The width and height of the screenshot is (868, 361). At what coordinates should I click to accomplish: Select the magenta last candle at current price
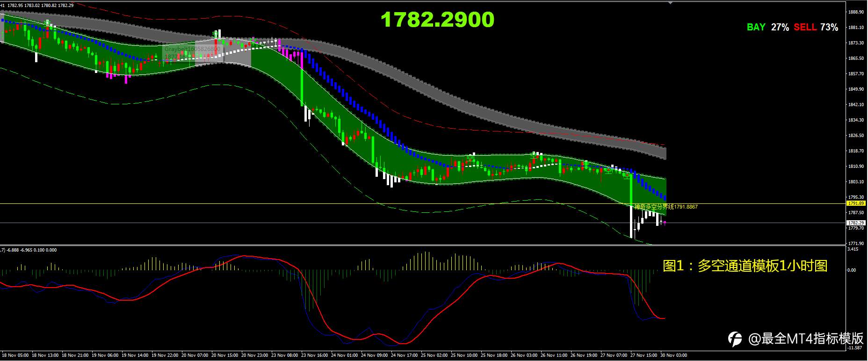[665, 223]
